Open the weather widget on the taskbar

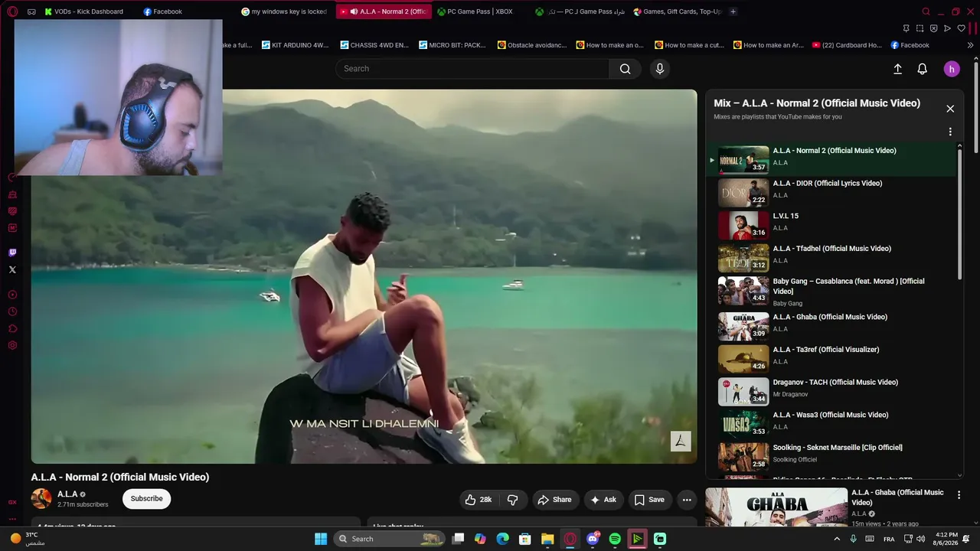(25, 539)
